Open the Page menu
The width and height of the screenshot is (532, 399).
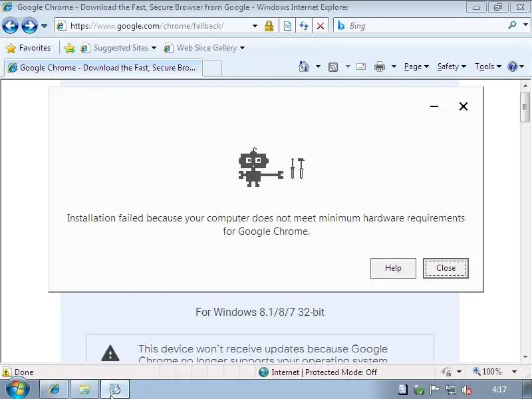(x=416, y=66)
